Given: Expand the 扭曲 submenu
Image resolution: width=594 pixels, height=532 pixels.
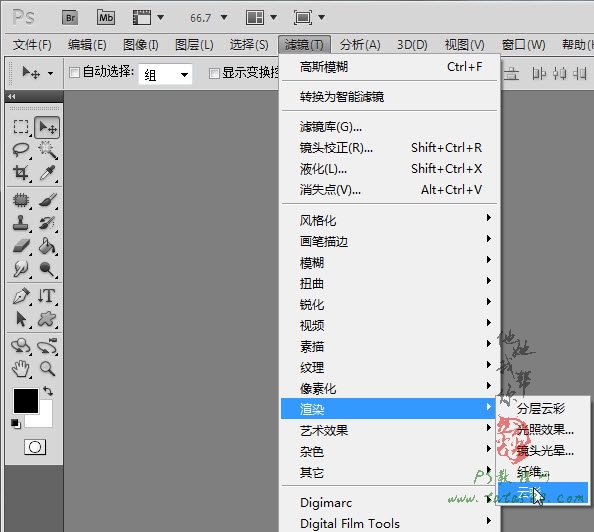Looking at the screenshot, I should tap(389, 283).
